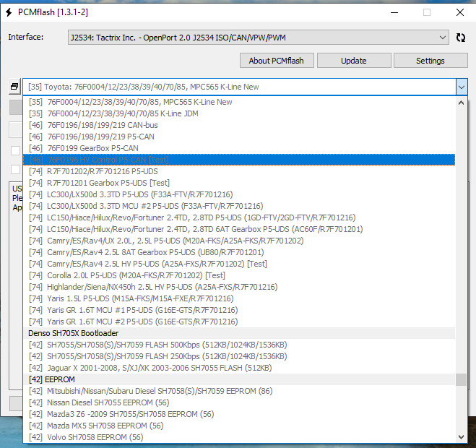The width and height of the screenshot is (476, 448).
Task: Choose R7F701201 Gearbox P5-UDS [Test]
Action: pyautogui.click(x=239, y=183)
